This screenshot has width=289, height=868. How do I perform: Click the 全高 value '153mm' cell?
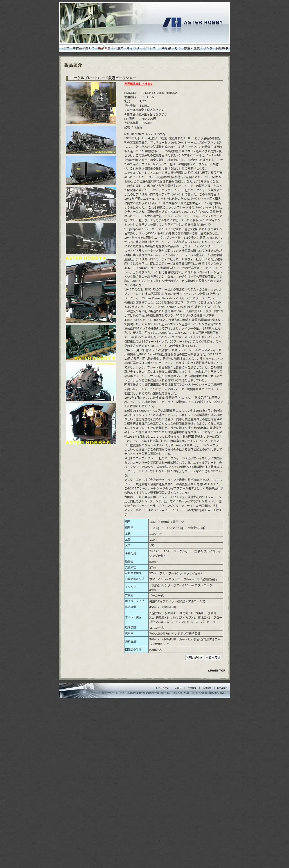[186, 545]
